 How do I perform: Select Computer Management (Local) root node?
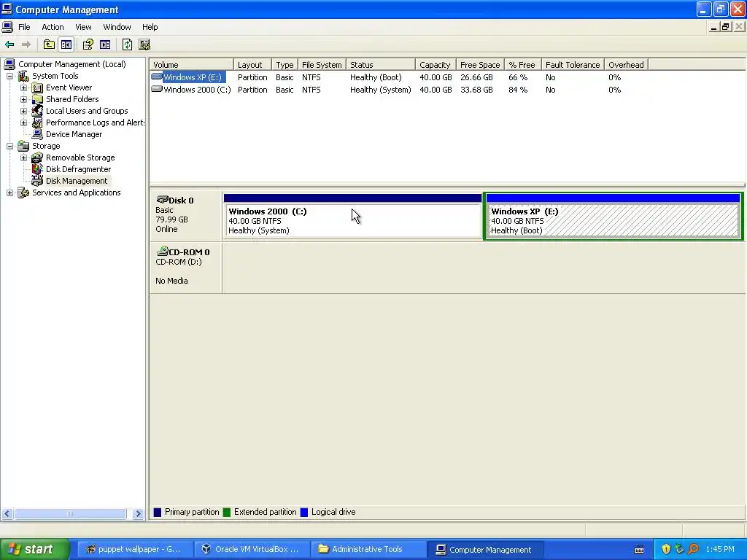pos(72,64)
